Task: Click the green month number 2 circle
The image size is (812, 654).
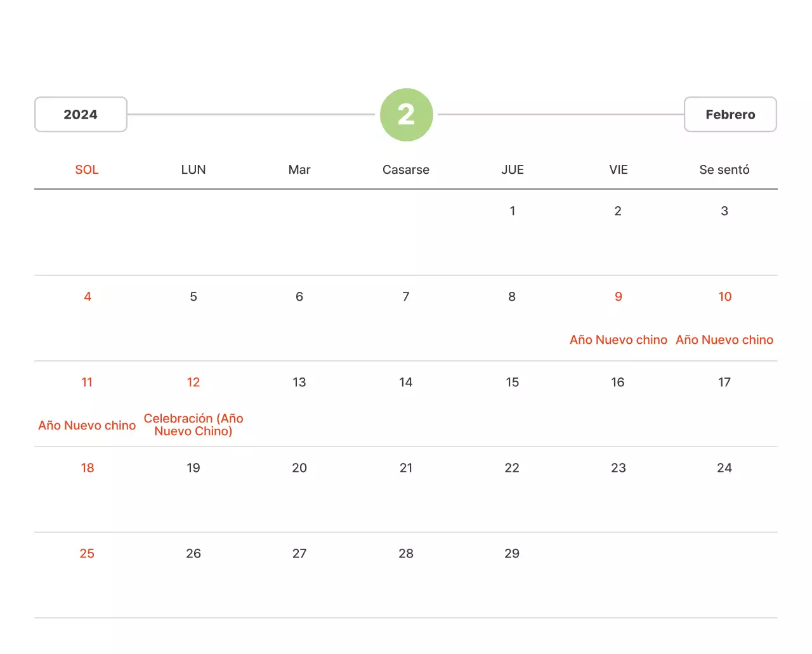Action: [x=406, y=115]
